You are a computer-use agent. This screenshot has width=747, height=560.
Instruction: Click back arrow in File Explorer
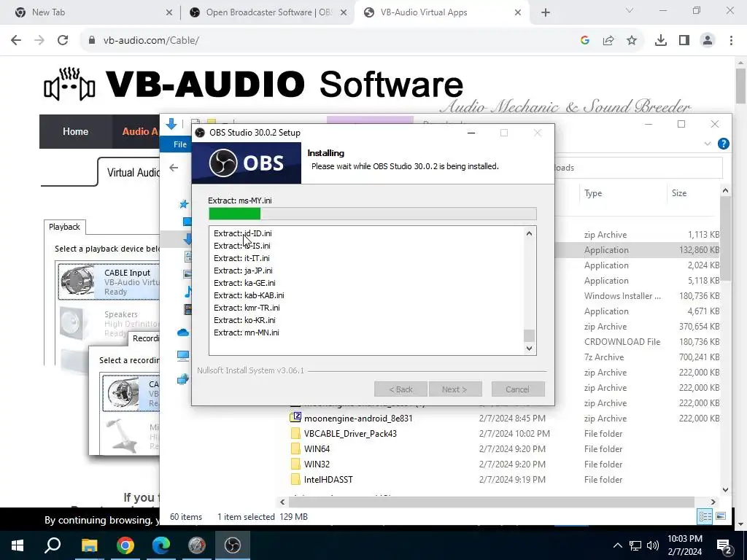(x=174, y=168)
